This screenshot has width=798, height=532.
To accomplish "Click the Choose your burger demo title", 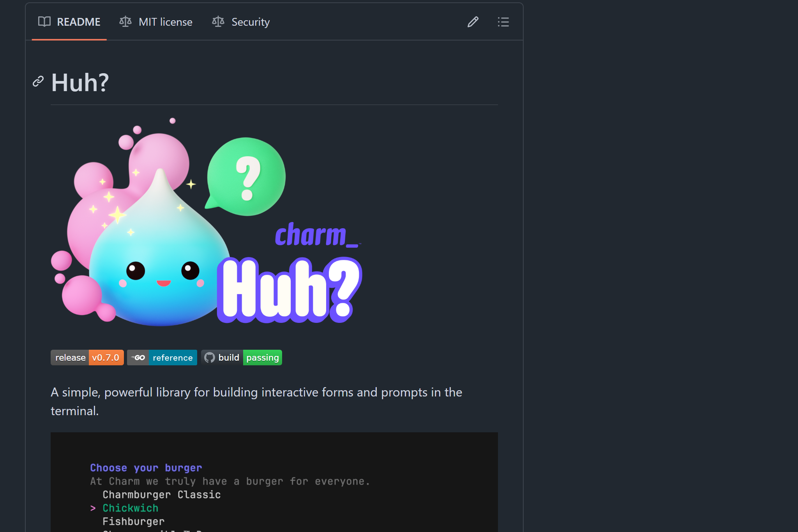I will pyautogui.click(x=146, y=468).
